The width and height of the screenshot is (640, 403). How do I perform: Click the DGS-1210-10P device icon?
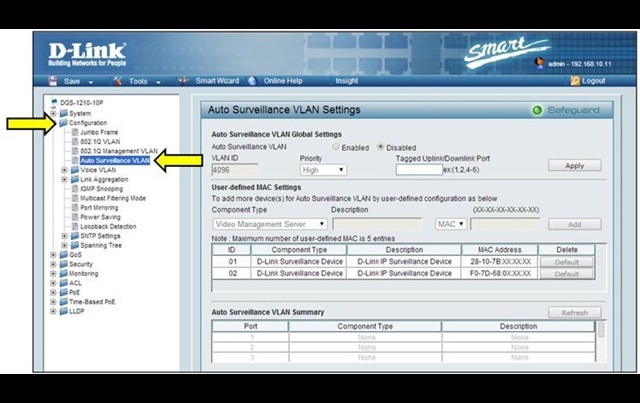point(54,102)
